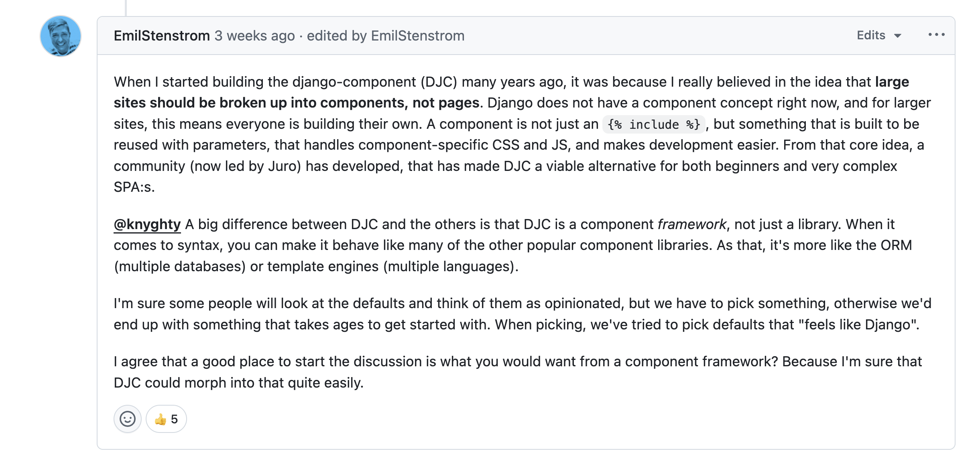Click the "(multiple databases)" text
Screen dimensions: 980x467
[x=180, y=266]
